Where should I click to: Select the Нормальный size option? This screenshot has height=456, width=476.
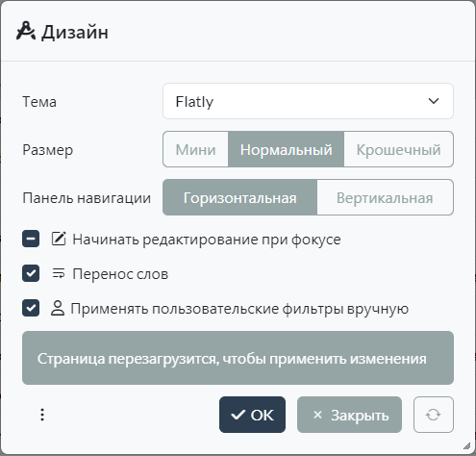tap(286, 149)
